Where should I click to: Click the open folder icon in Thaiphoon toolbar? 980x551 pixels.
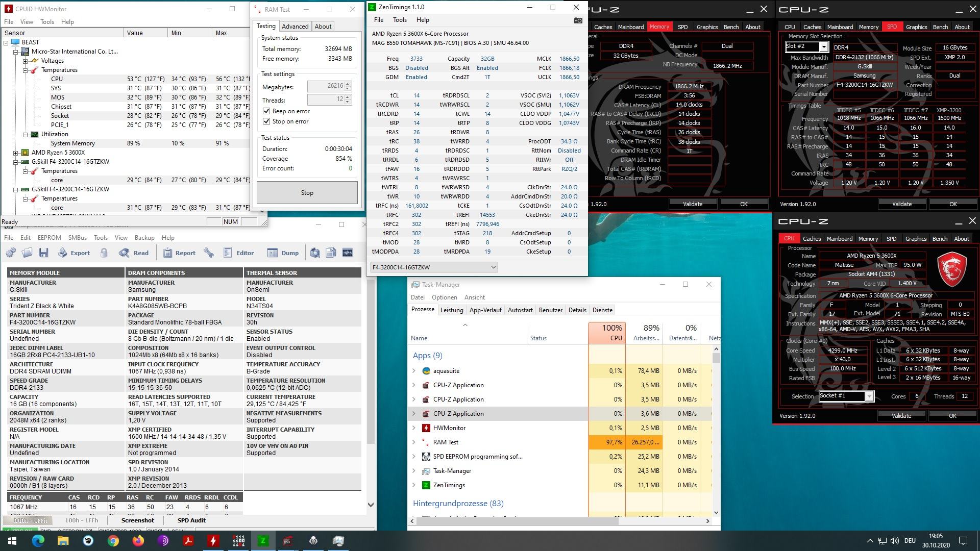(27, 253)
